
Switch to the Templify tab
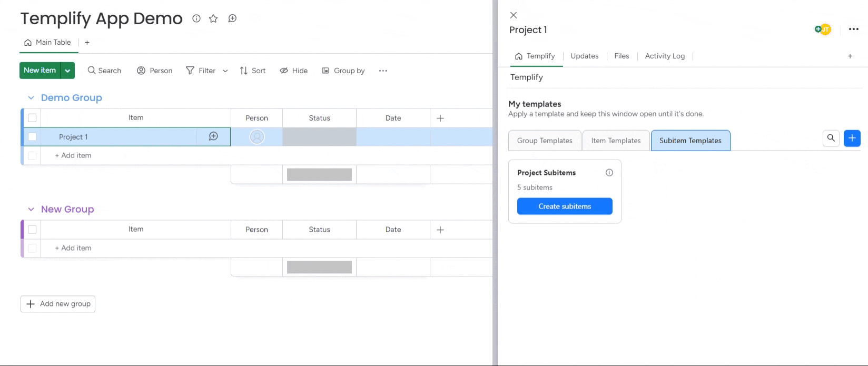coord(535,56)
